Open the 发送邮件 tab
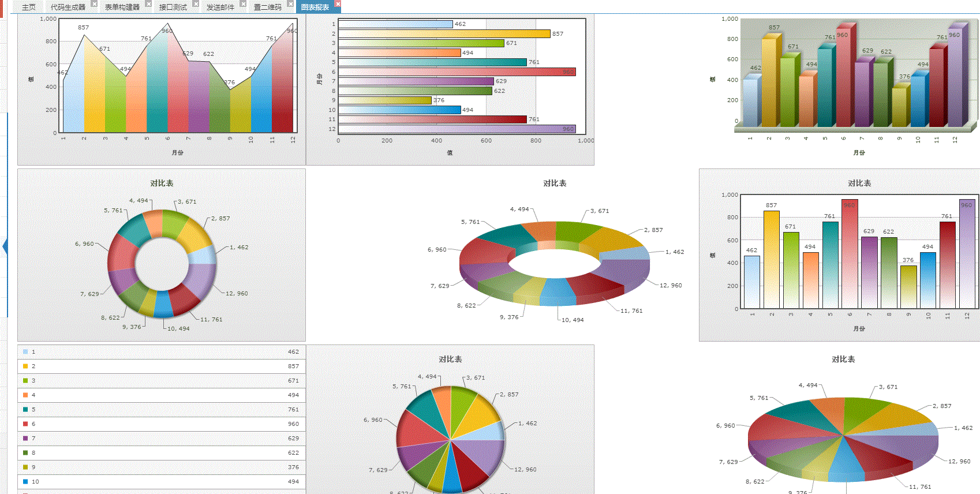This screenshot has height=494, width=980. (220, 7)
